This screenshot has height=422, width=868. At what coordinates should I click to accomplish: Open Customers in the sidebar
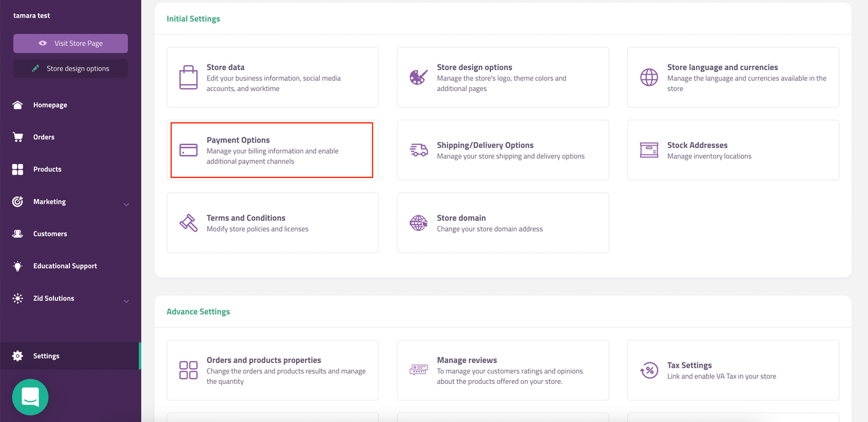click(x=50, y=234)
